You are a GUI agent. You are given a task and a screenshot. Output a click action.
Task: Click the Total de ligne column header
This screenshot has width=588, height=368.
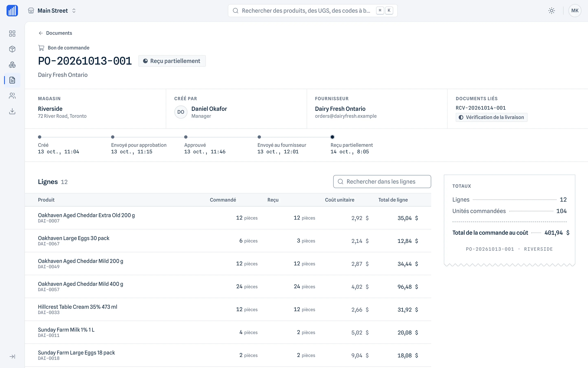pyautogui.click(x=393, y=200)
